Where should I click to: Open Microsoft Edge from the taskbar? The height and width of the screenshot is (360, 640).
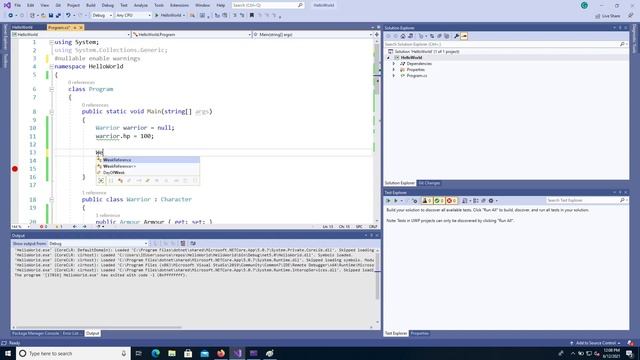156,353
